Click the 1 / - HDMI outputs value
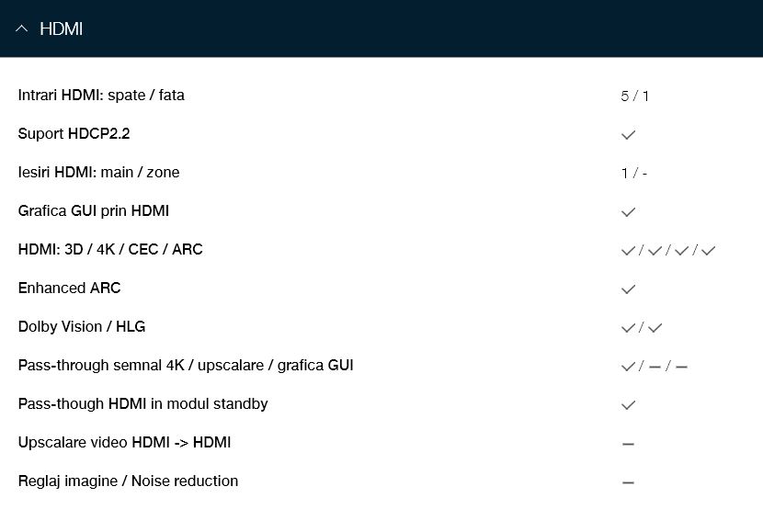 (634, 173)
